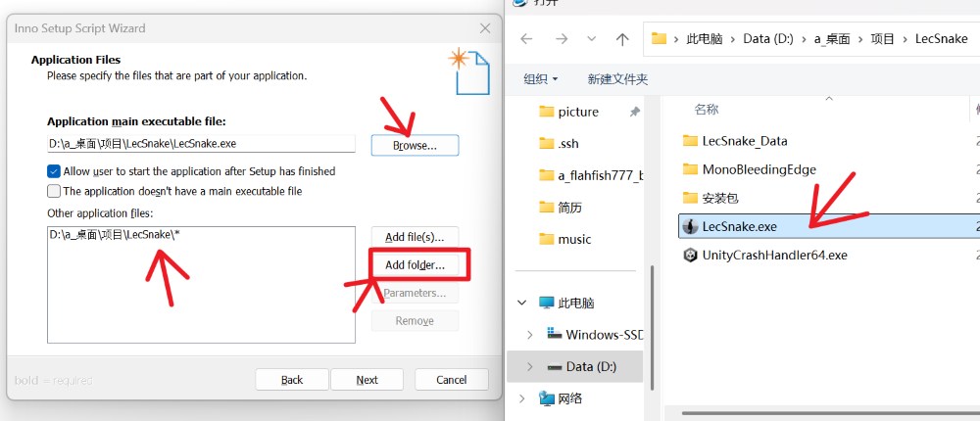Click the Add folder... button
The image size is (980, 421).
[415, 265]
